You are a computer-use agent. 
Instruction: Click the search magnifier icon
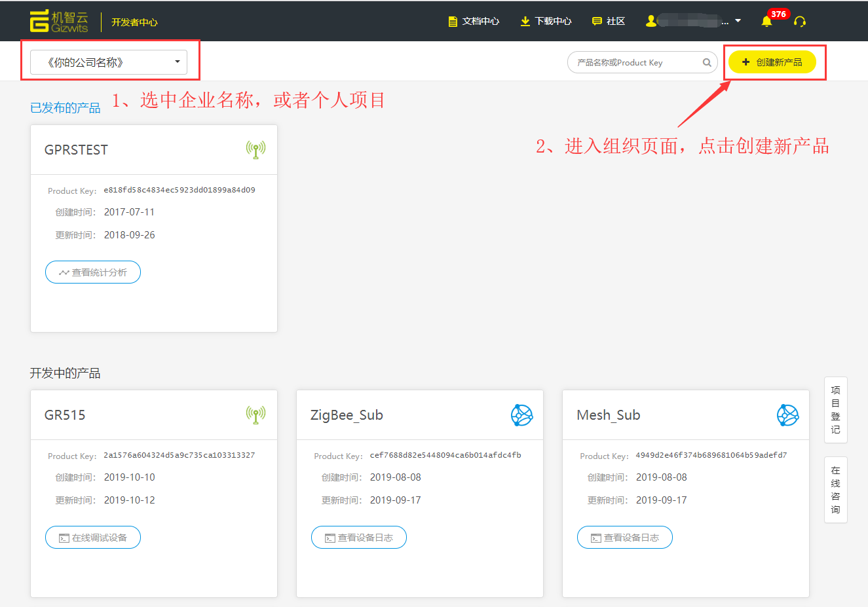[x=707, y=63]
